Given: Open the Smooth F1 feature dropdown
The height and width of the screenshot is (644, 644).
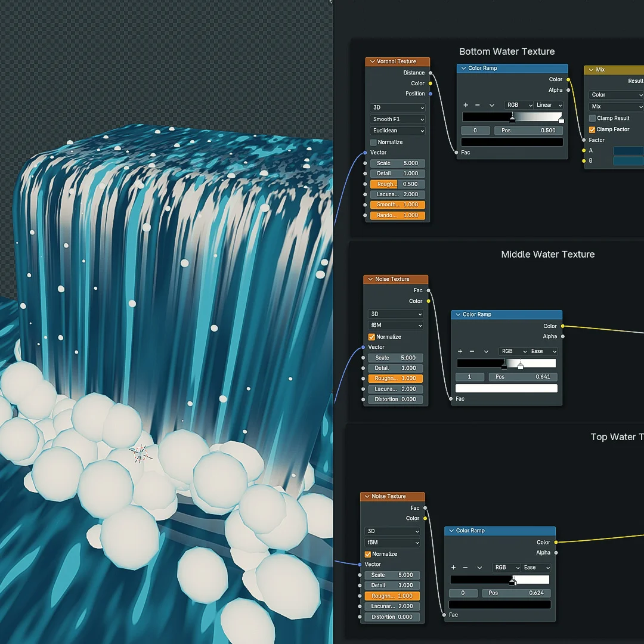Looking at the screenshot, I should coord(398,119).
